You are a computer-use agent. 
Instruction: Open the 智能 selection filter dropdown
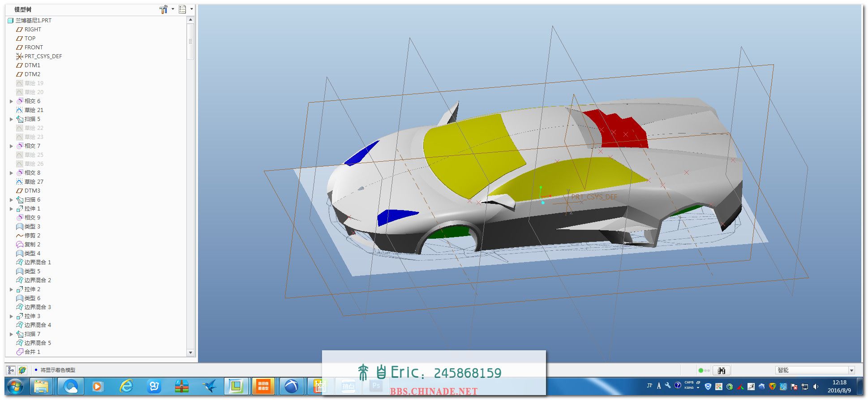[851, 370]
